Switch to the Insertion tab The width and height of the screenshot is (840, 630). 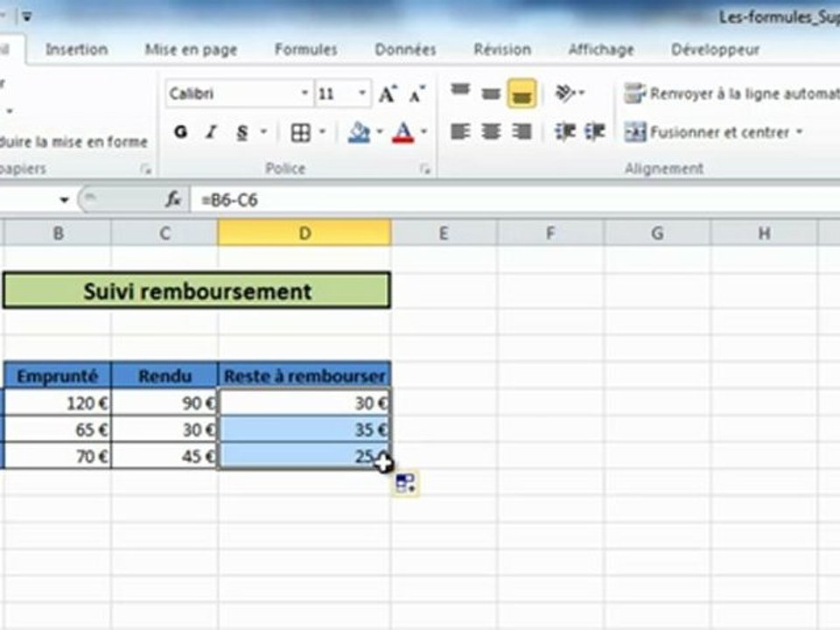[77, 50]
